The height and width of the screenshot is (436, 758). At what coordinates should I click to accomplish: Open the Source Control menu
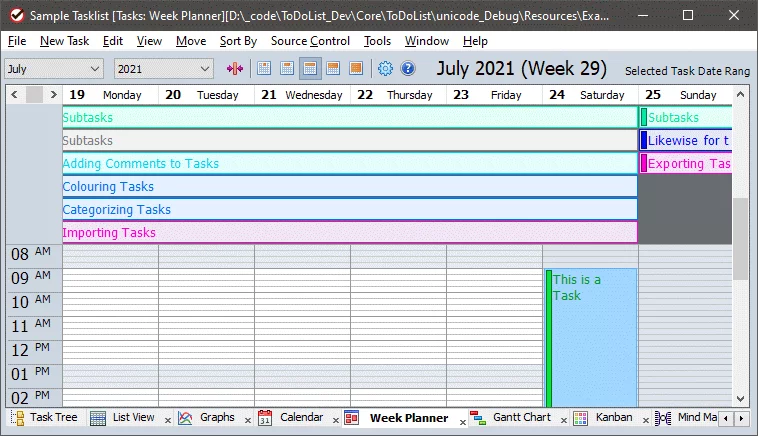[x=310, y=41]
